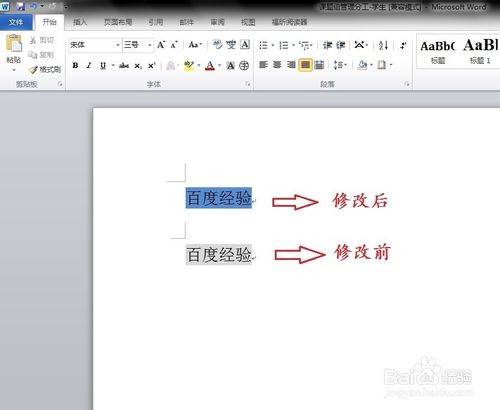
Task: Open borders dropdown menu
Action: point(391,65)
